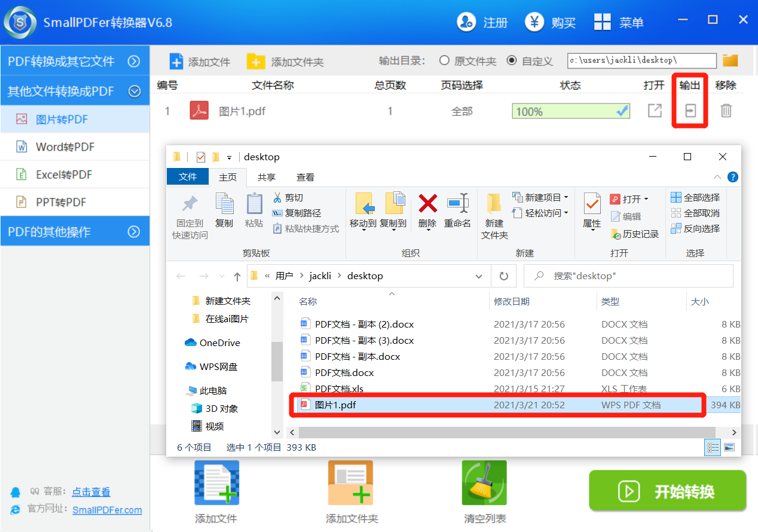
Task: Open the 购买 purchase option
Action: pos(550,23)
